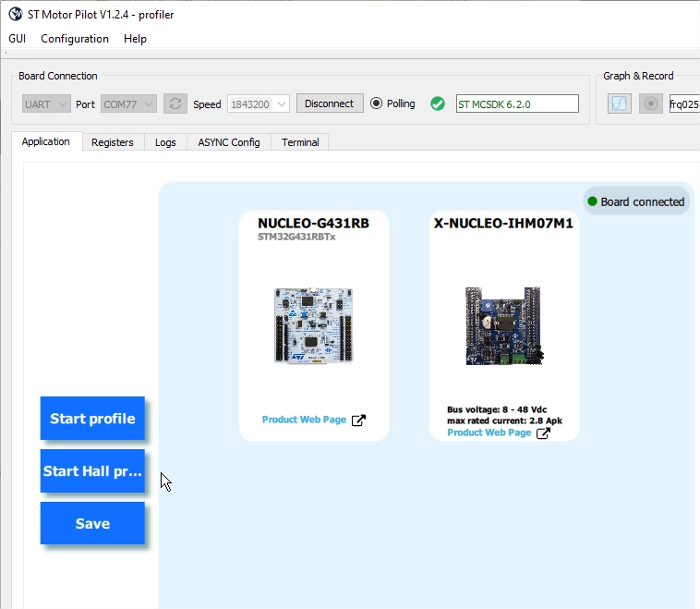Click the Disconnect button
The width and height of the screenshot is (700, 609).
(330, 104)
